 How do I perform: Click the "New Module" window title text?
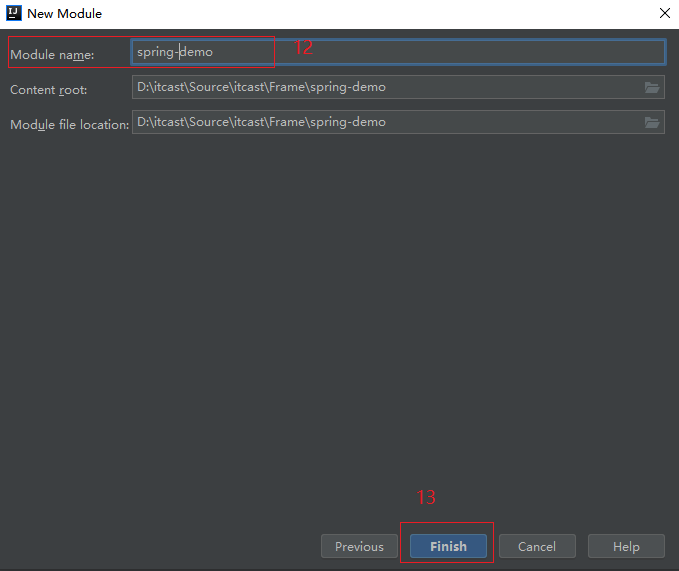click(x=64, y=14)
